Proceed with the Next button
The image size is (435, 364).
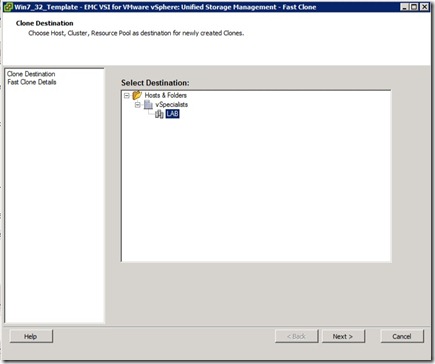coord(343,336)
